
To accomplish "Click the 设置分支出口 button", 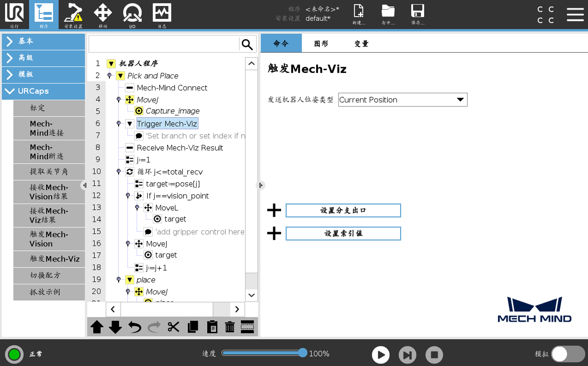I will tap(343, 210).
